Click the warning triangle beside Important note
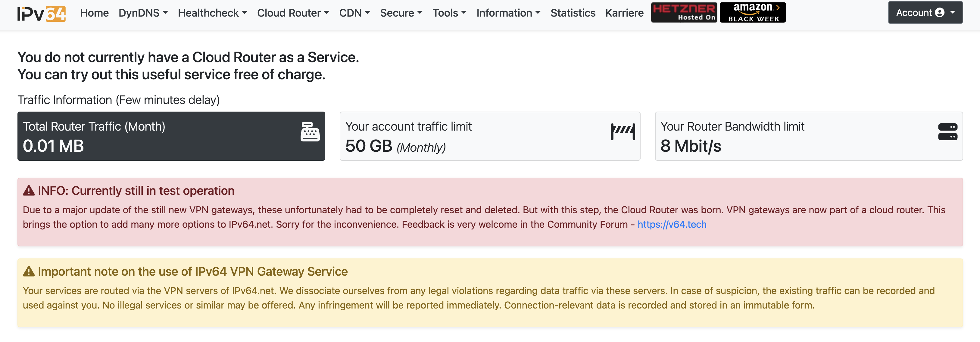Screen dimensions: 980x342 (29, 271)
